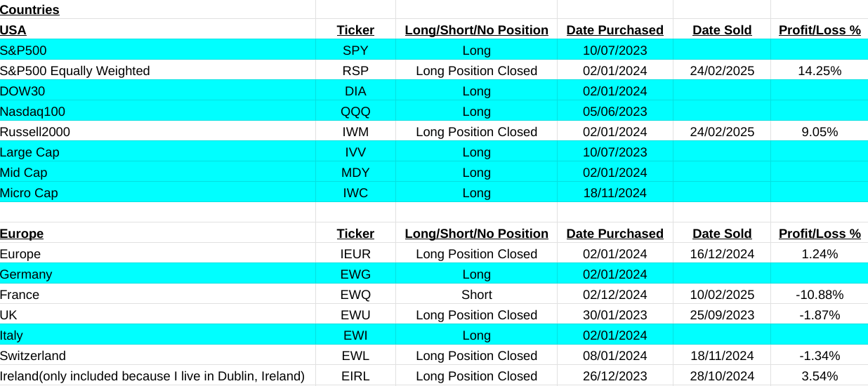This screenshot has width=868, height=386.
Task: Click the IWC date purchased 18/11/2024
Action: pos(614,193)
